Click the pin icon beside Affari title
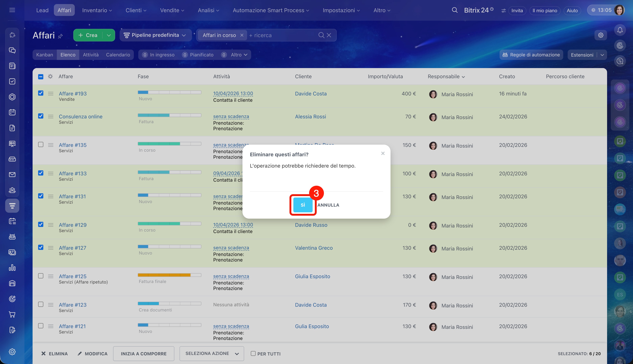633x364 pixels. coord(60,36)
